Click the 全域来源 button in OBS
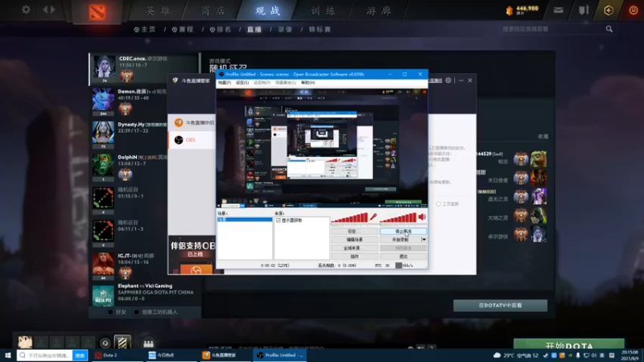This screenshot has height=362, width=644. click(x=354, y=248)
